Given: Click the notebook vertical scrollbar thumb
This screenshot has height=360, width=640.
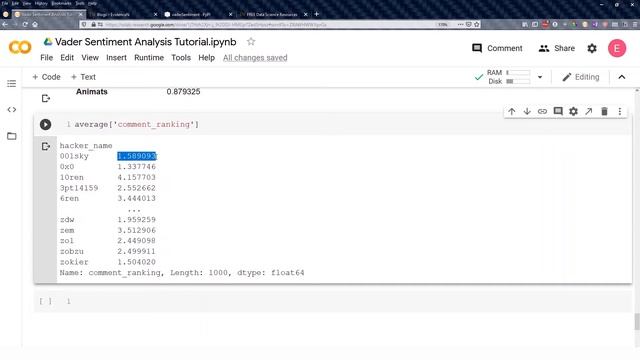Looking at the screenshot, I should pos(637,322).
